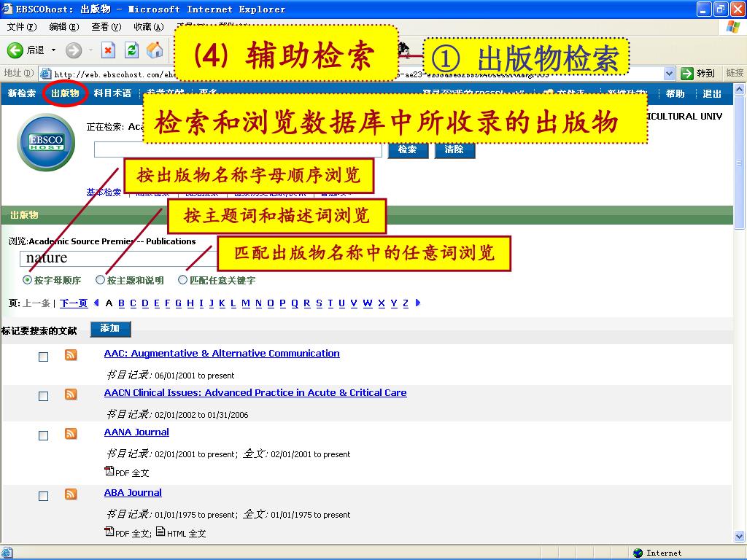The image size is (747, 560).
Task: Click the Stop loading icon
Action: 108,50
